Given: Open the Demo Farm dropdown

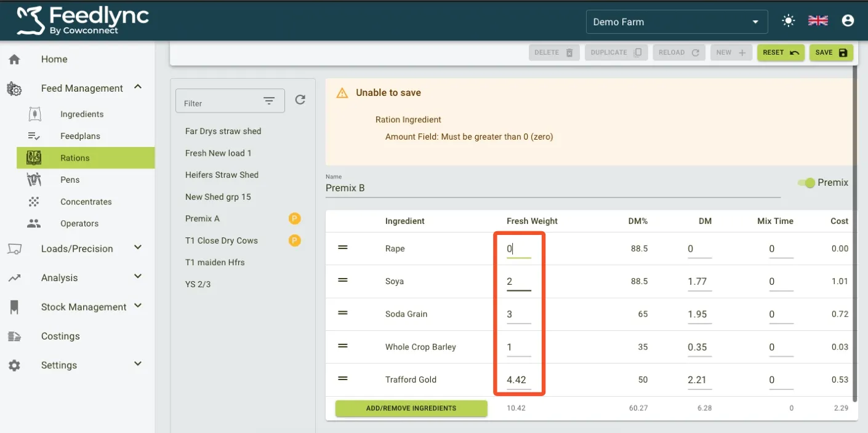Looking at the screenshot, I should [676, 22].
